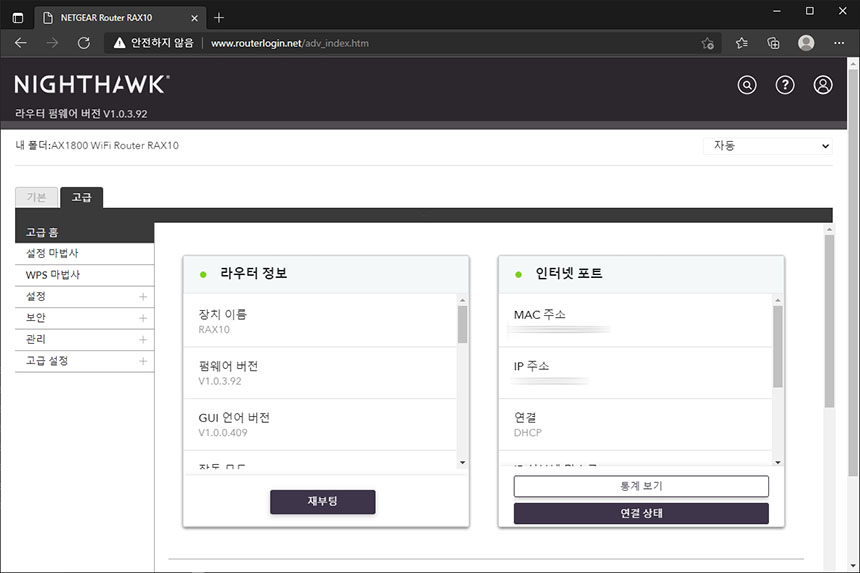The height and width of the screenshot is (573, 860).
Task: Click the 라우터 정보 panel scroll down arrow
Action: 462,463
